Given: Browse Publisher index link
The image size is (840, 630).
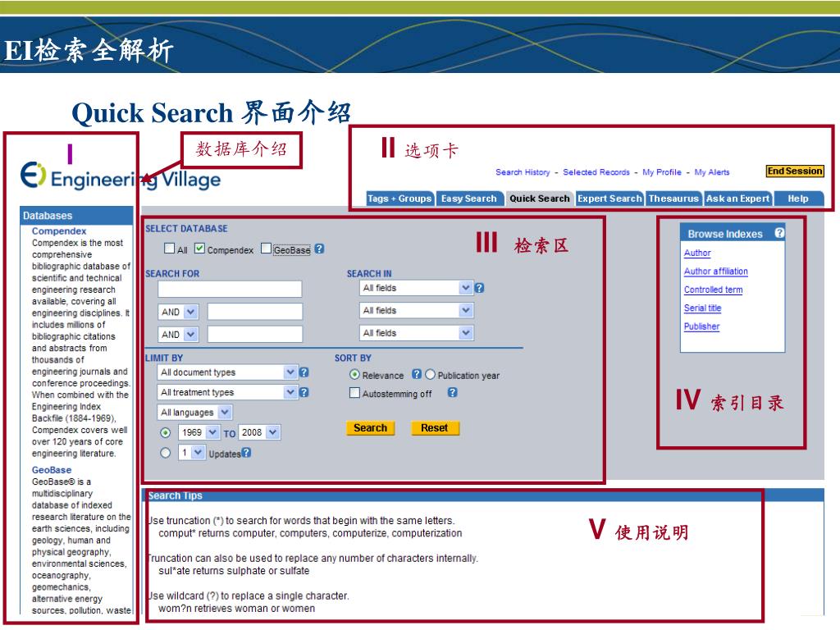Looking at the screenshot, I should [702, 326].
